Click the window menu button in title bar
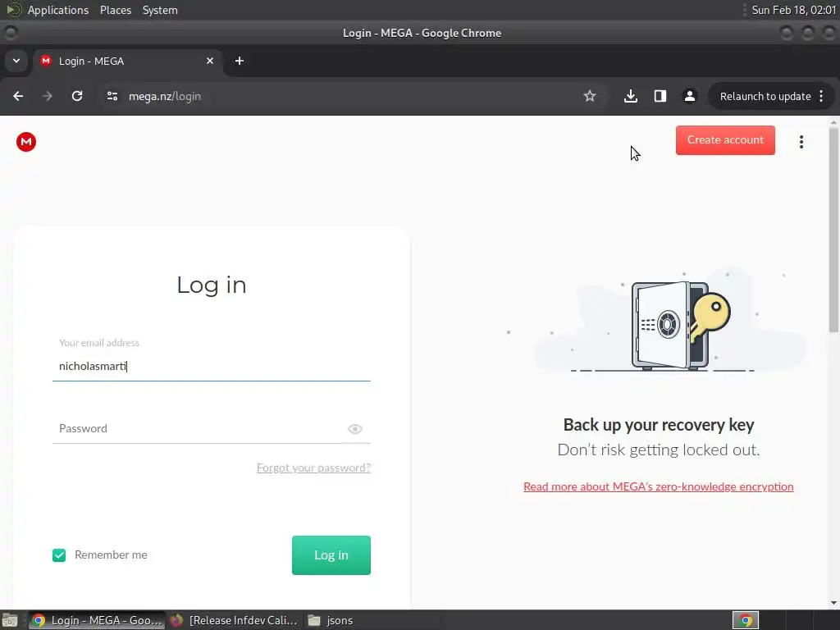This screenshot has height=630, width=840. click(x=10, y=33)
